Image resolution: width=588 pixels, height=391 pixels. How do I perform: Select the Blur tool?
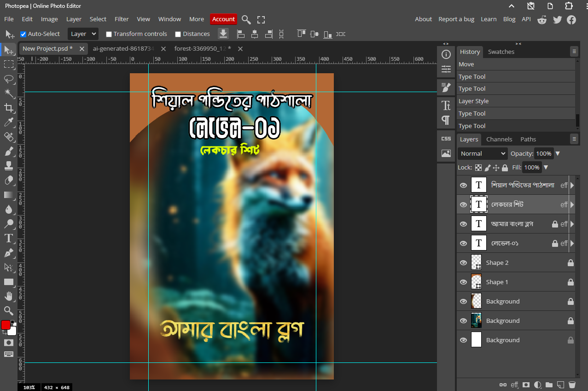[x=9, y=209]
